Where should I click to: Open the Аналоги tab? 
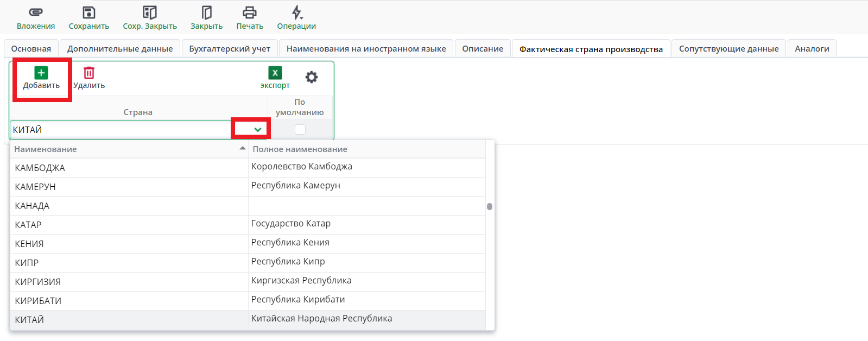click(x=812, y=49)
